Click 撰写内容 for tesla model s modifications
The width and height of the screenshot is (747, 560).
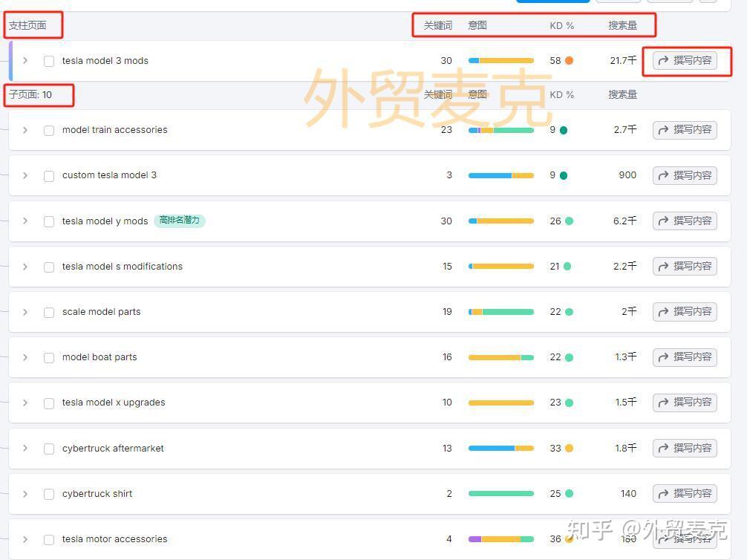685,267
